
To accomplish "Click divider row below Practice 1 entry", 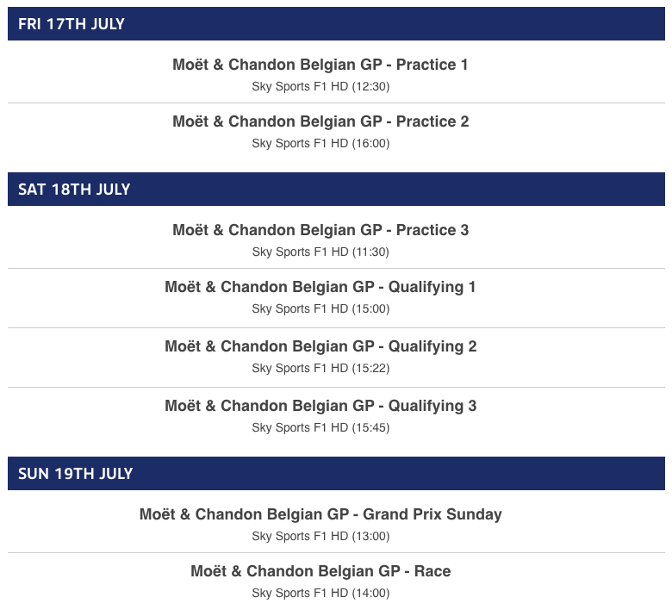I will [x=336, y=103].
